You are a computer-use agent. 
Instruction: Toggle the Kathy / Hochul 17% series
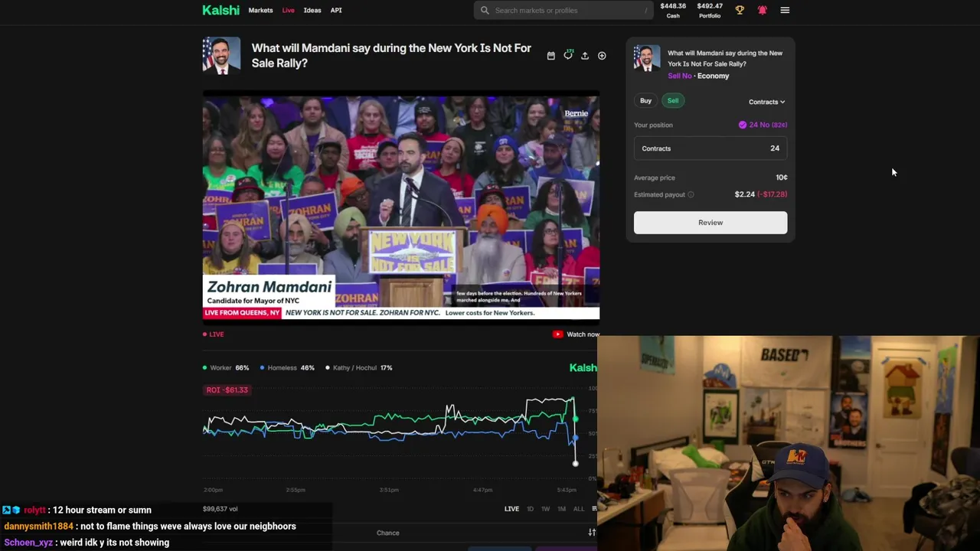(359, 368)
